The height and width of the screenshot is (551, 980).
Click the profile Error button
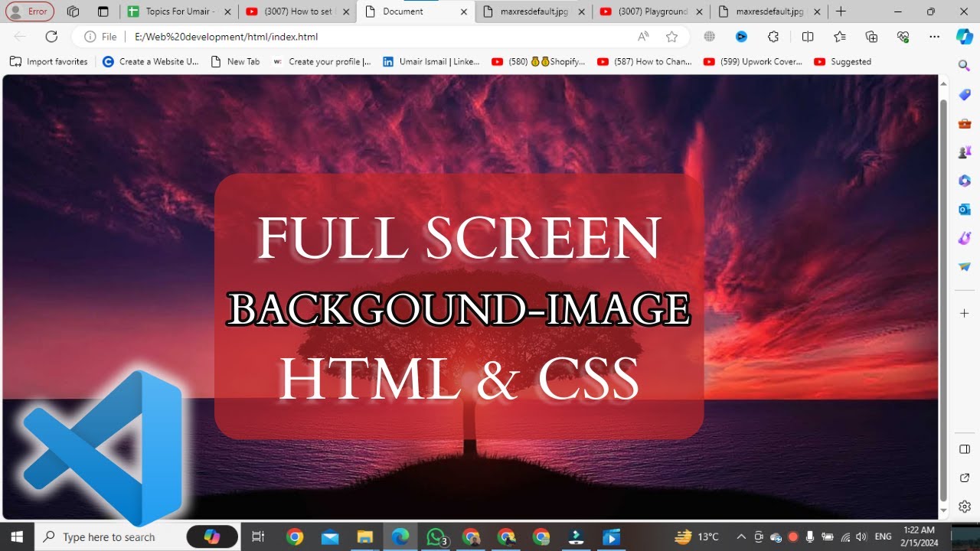30,11
